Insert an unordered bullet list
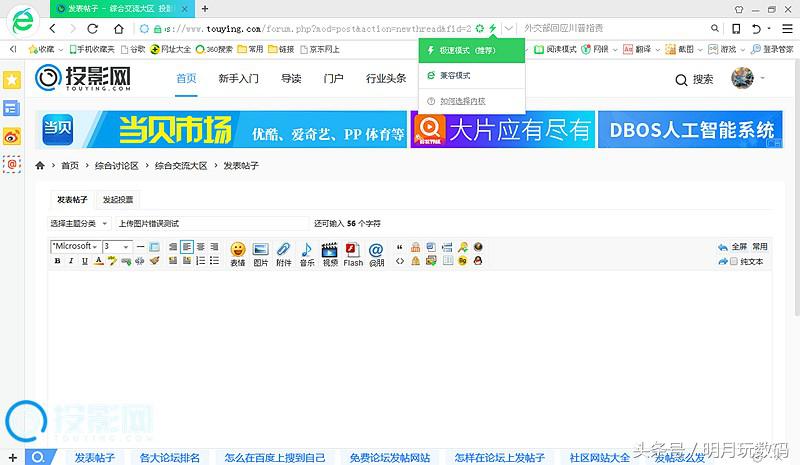 click(214, 261)
